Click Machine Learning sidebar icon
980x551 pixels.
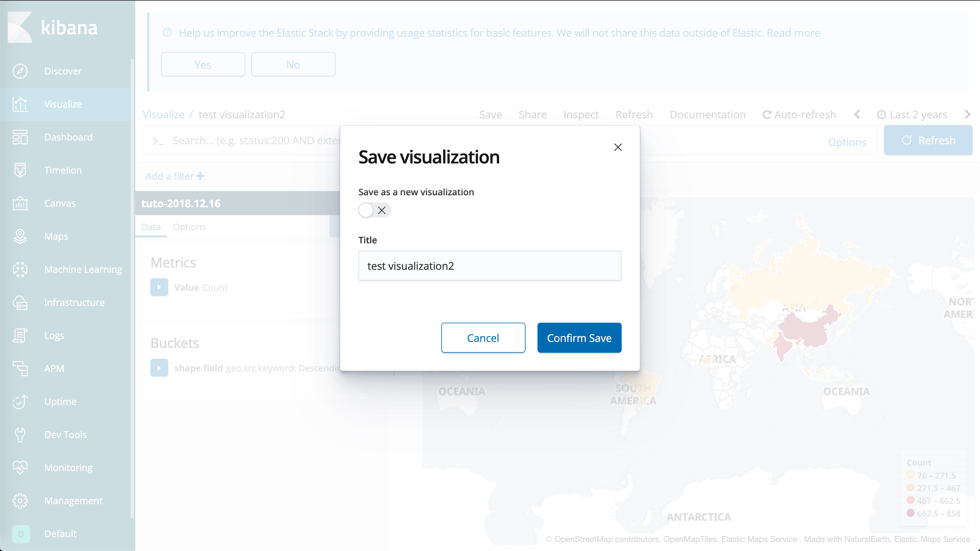point(20,269)
